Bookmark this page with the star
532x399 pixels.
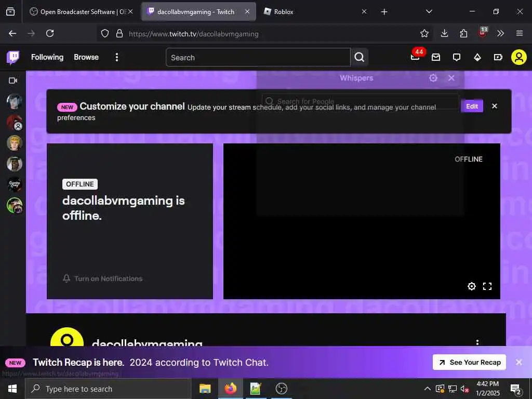(x=424, y=33)
